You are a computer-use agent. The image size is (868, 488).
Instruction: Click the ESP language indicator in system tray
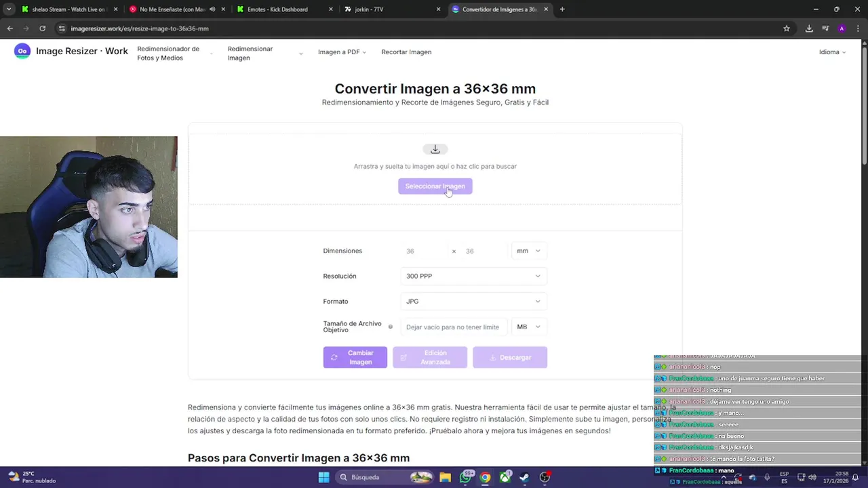(x=785, y=477)
